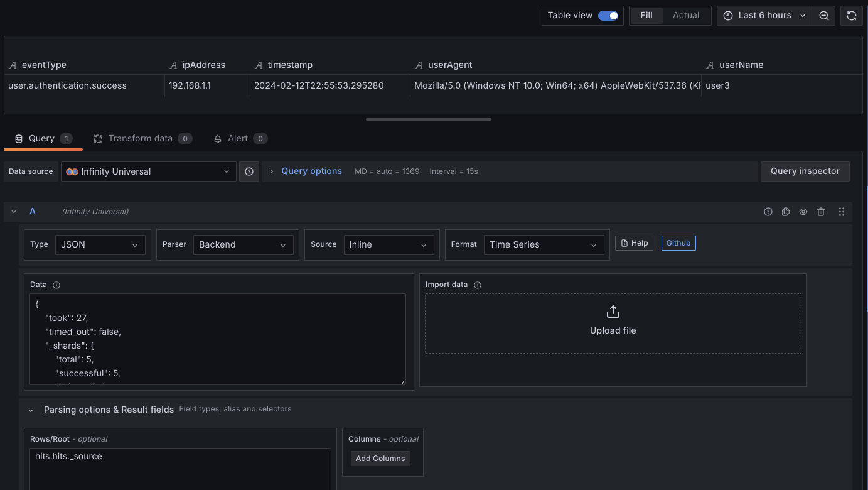Screen dimensions: 868x490
Task: Open data source help icon
Action: [x=249, y=171]
